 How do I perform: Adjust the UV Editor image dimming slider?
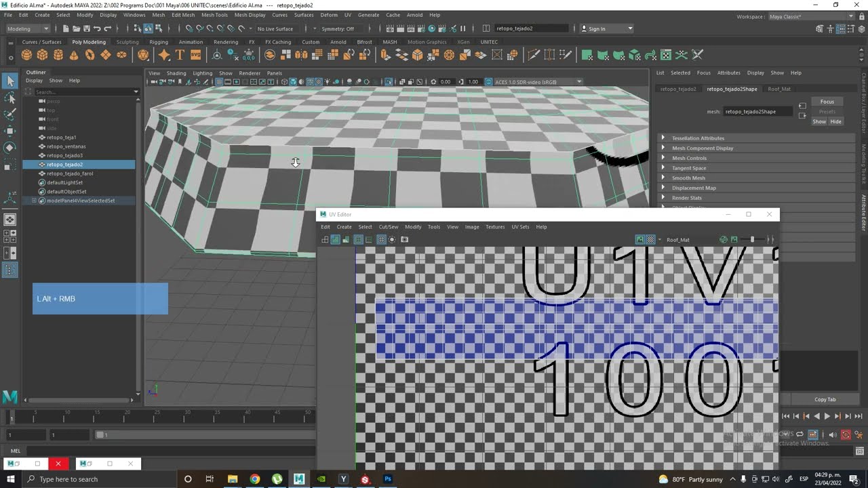click(752, 239)
